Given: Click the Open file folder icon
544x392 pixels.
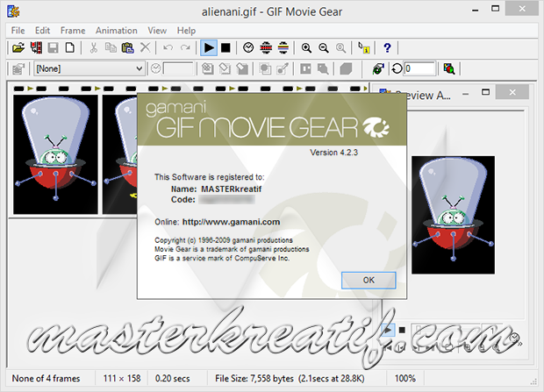Looking at the screenshot, I should (x=18, y=47).
